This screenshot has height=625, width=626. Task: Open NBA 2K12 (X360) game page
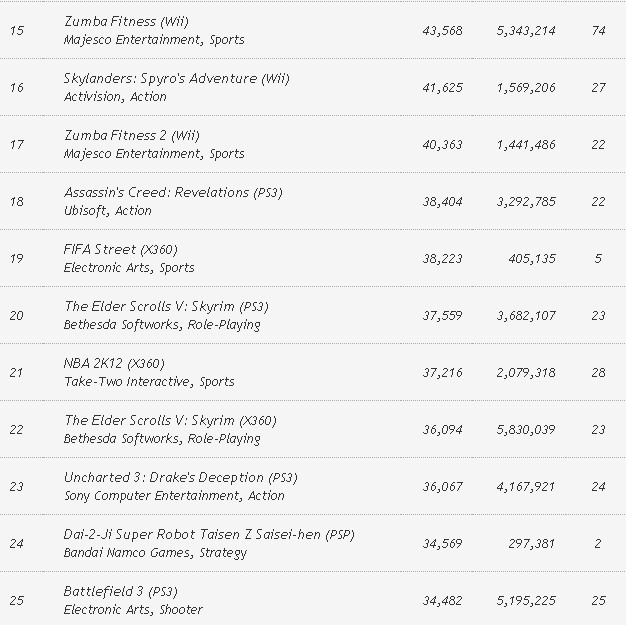pos(114,363)
